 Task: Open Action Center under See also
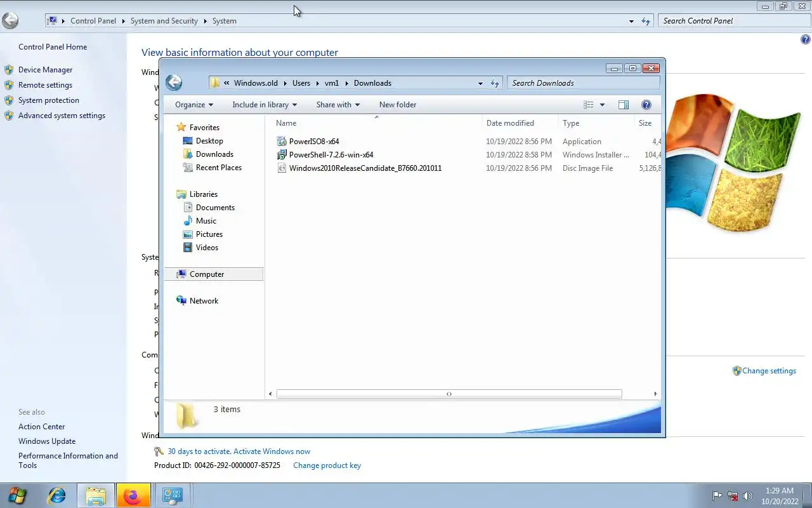coord(41,427)
